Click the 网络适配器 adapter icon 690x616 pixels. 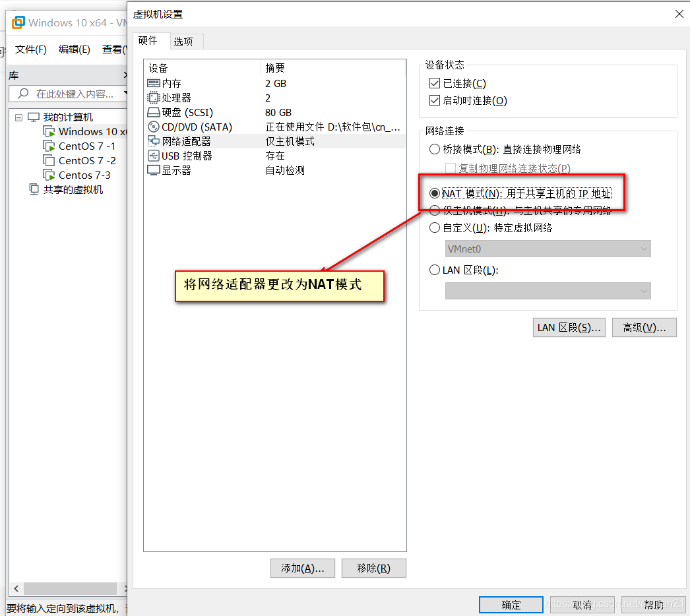(x=154, y=140)
